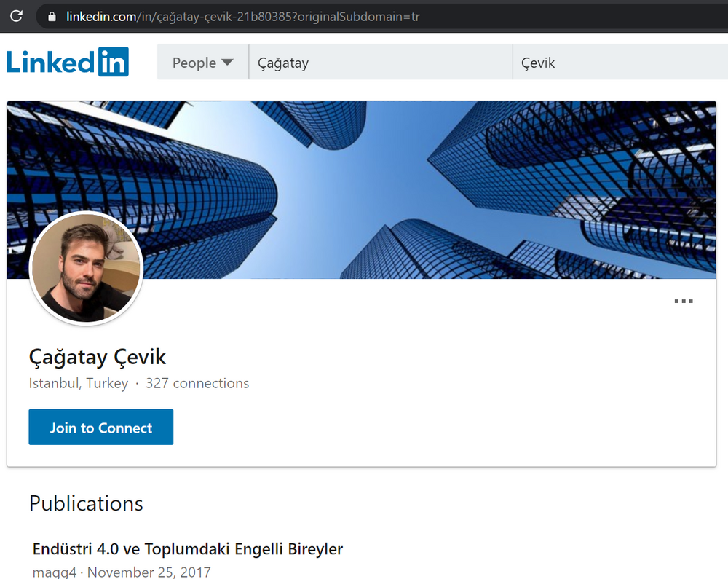Click the magg4 November 25, 2017 line
Viewport: 728px width, 579px height.
(x=122, y=572)
